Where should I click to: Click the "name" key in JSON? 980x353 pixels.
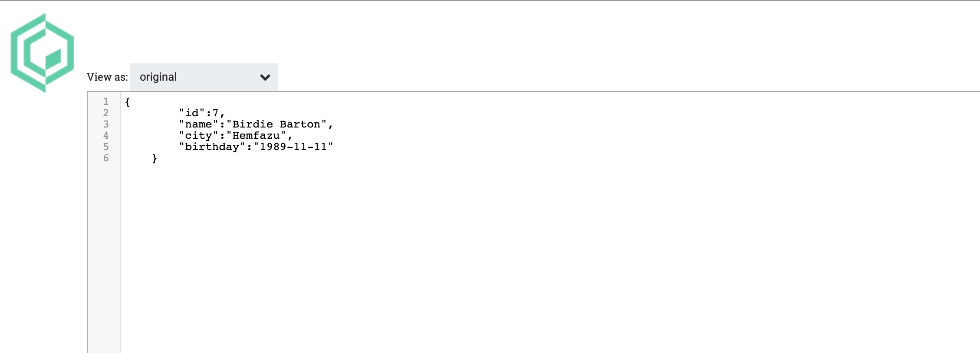point(198,124)
